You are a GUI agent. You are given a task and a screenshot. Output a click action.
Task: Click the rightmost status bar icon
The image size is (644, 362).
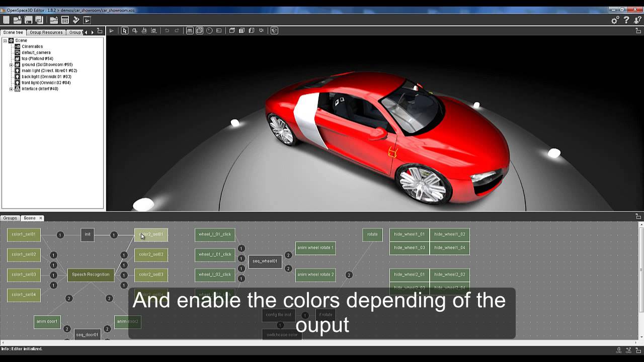(x=638, y=350)
